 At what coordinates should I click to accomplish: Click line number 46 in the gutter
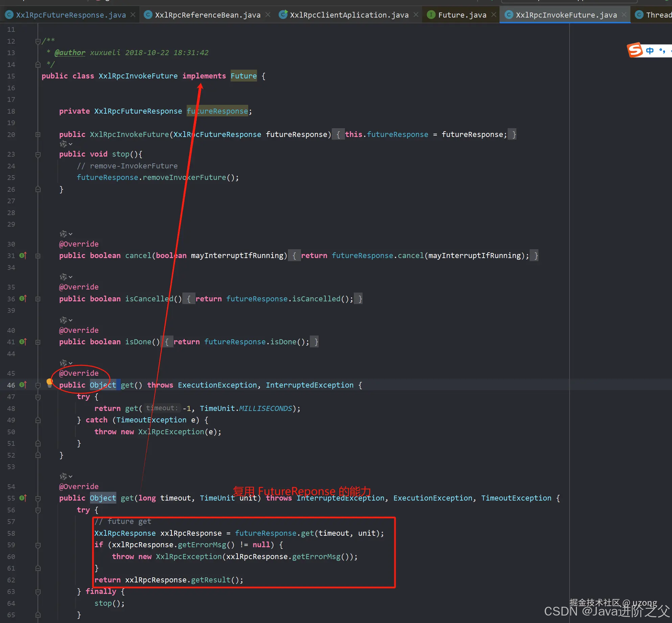point(11,385)
